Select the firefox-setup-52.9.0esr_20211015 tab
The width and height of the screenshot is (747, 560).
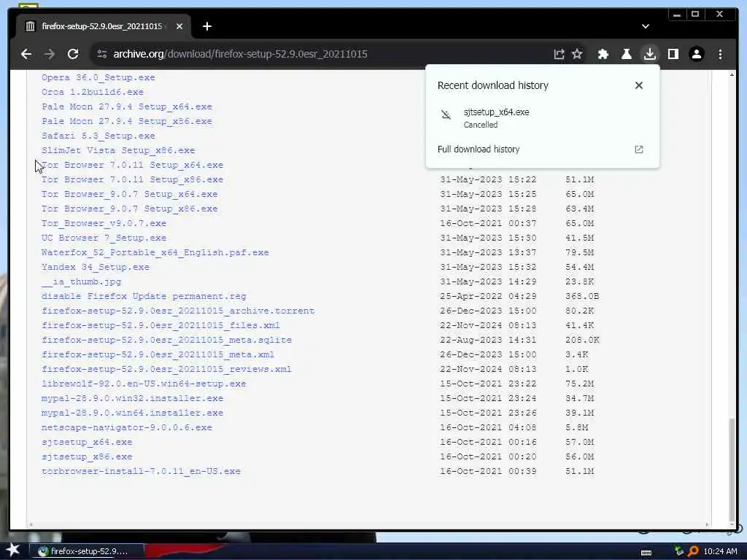101,26
